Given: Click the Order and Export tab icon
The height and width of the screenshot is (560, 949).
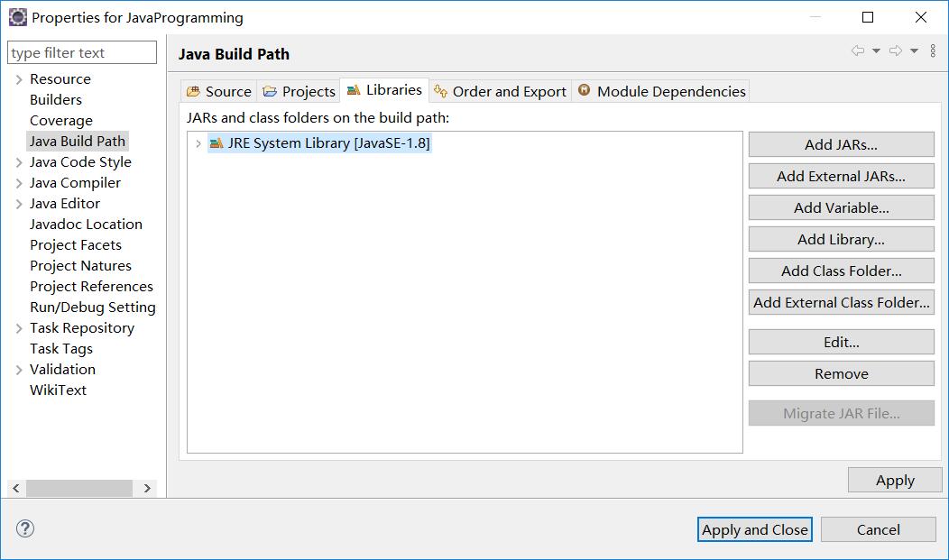Looking at the screenshot, I should pyautogui.click(x=439, y=90).
